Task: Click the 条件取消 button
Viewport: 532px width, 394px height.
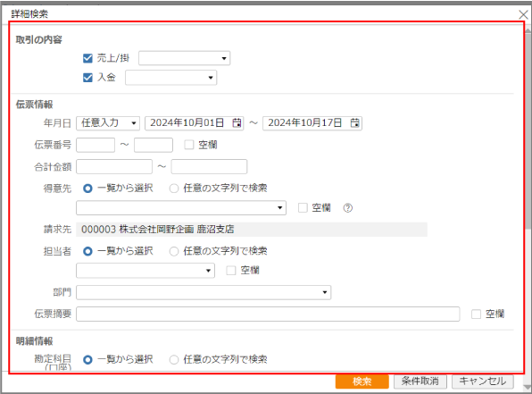Action: [x=420, y=381]
